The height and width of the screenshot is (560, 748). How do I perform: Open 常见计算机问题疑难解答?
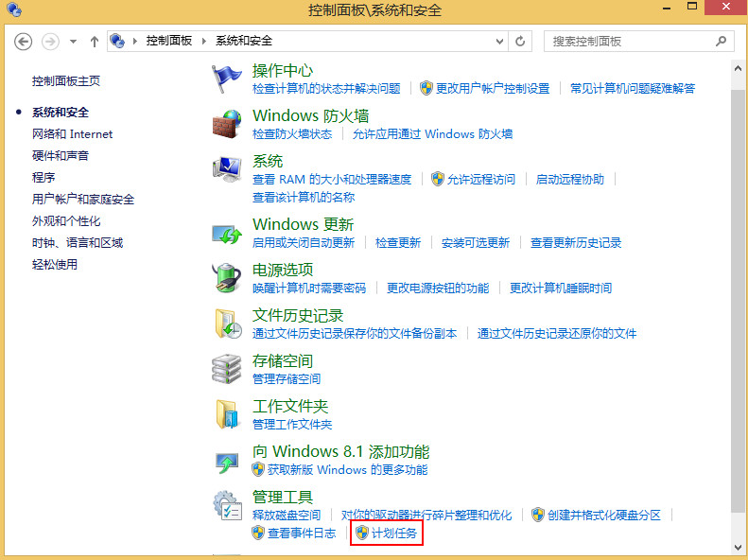click(633, 89)
